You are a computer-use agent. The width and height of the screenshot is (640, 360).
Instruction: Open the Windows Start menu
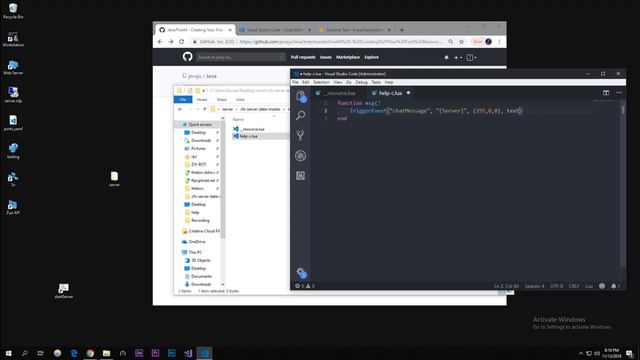8,353
